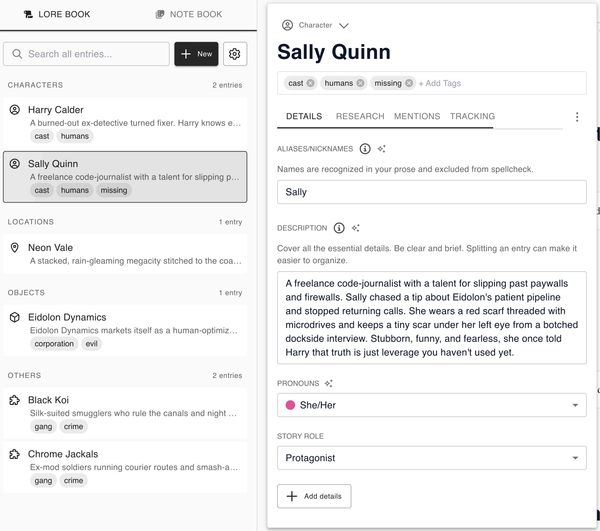Open the Story Role dropdown
Image resolution: width=600 pixels, height=531 pixels.
point(431,457)
